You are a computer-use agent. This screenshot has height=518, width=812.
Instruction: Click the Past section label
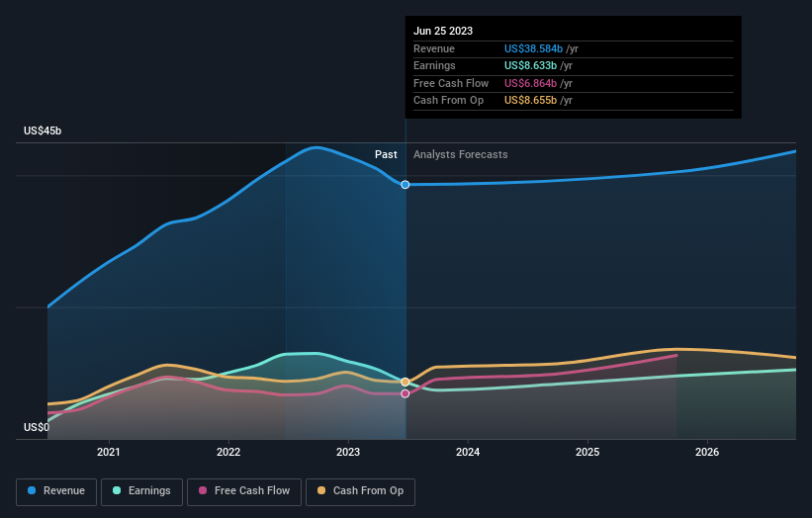click(x=386, y=155)
